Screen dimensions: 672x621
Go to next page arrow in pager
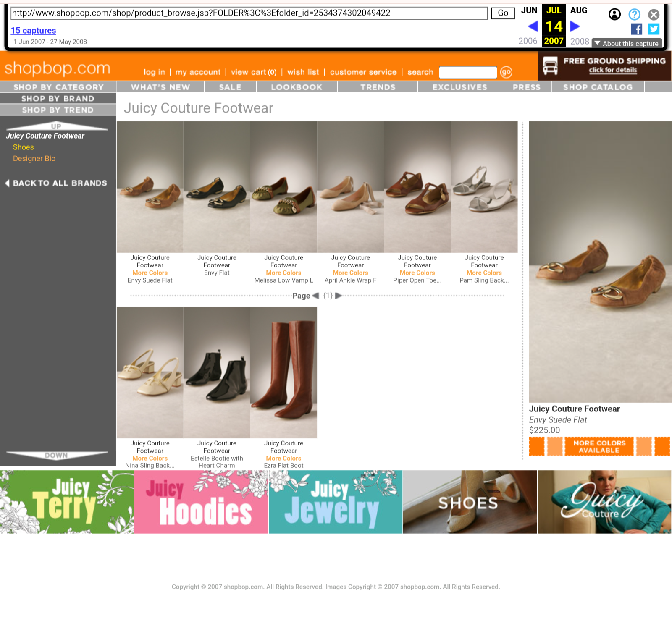click(x=339, y=296)
